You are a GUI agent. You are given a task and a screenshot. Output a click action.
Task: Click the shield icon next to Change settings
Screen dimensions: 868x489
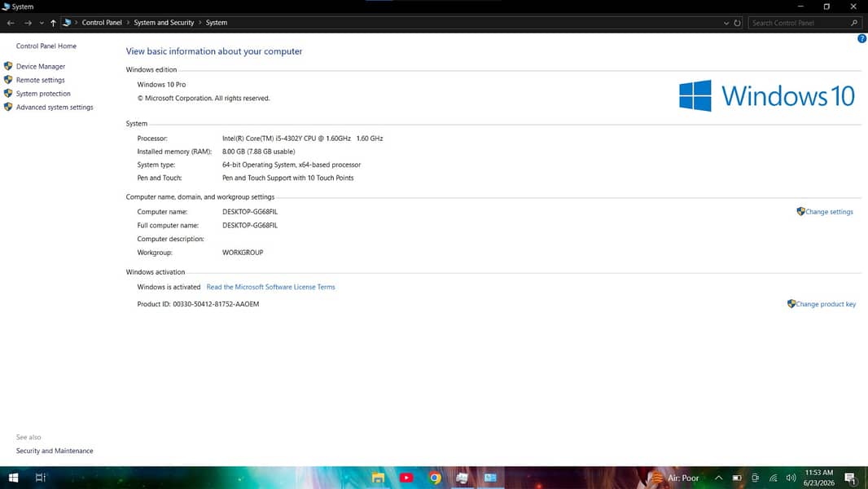click(x=800, y=211)
